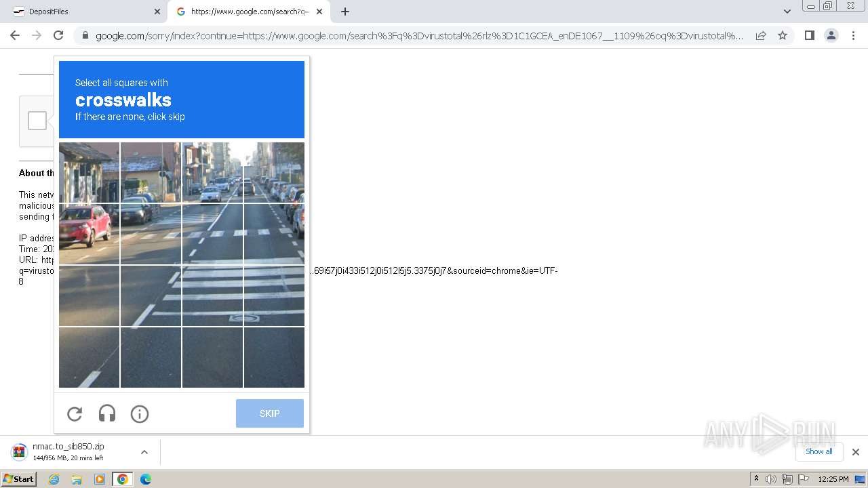Image resolution: width=868 pixels, height=488 pixels.
Task: Open Action Center flag icon
Action: (x=804, y=479)
